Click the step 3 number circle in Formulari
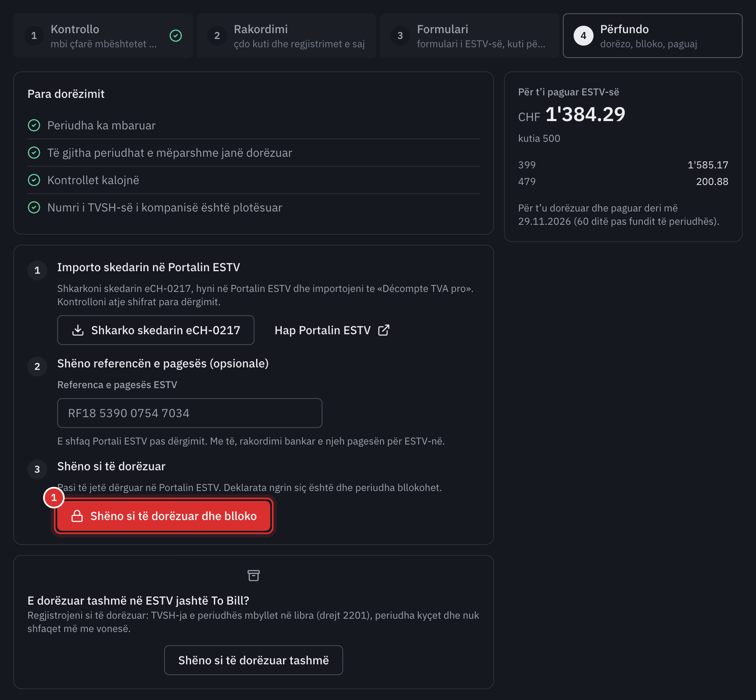The image size is (756, 700). [400, 36]
